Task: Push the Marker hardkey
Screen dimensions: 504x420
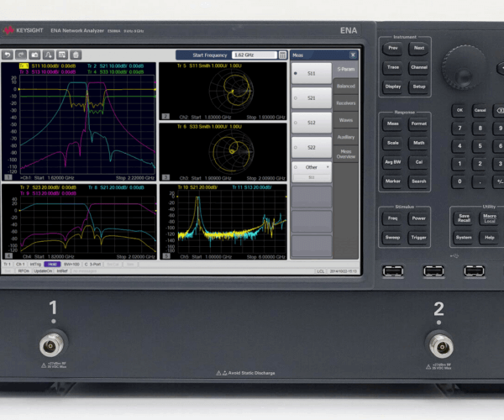Action: pyautogui.click(x=393, y=181)
